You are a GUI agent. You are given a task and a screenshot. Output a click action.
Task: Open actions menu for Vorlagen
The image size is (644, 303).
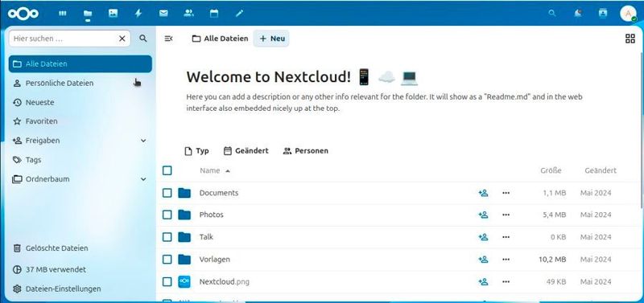pos(506,260)
